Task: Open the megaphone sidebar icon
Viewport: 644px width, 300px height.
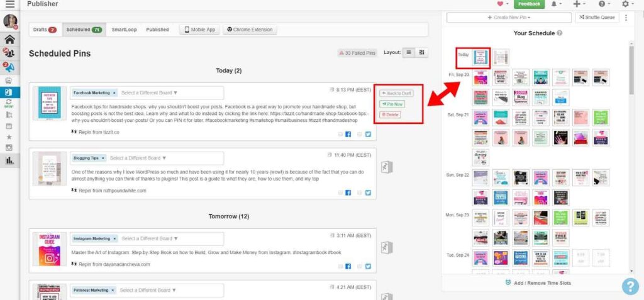Action: 9,67
